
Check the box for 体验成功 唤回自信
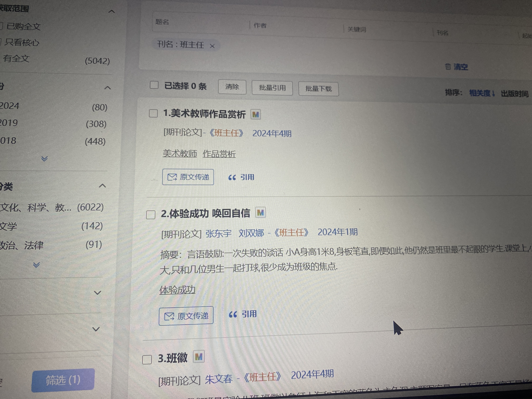(151, 215)
